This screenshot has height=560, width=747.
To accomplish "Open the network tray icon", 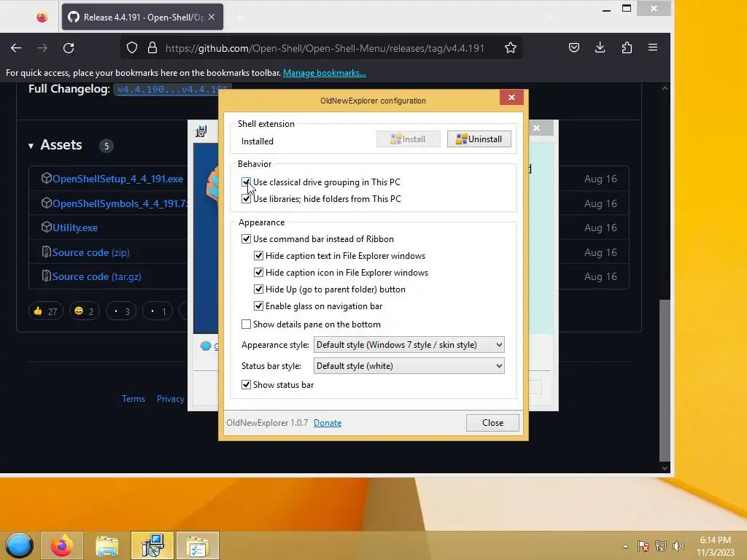I will coord(661,546).
